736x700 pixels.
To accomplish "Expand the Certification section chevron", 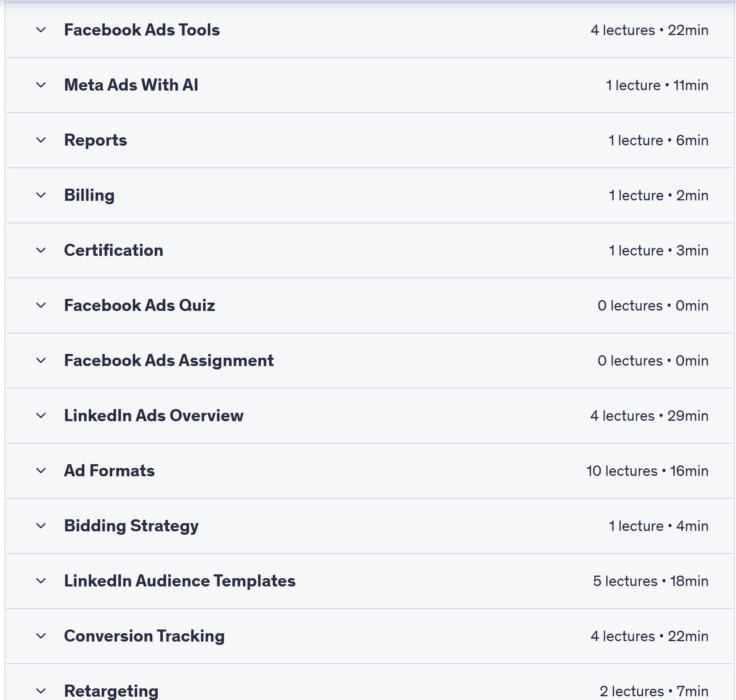I will (41, 250).
